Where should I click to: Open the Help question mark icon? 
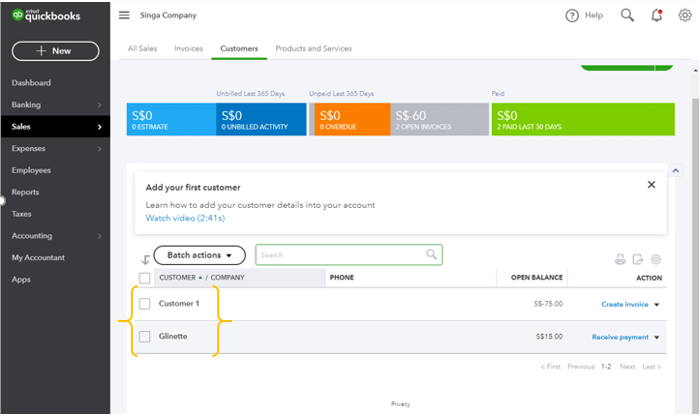pos(572,16)
